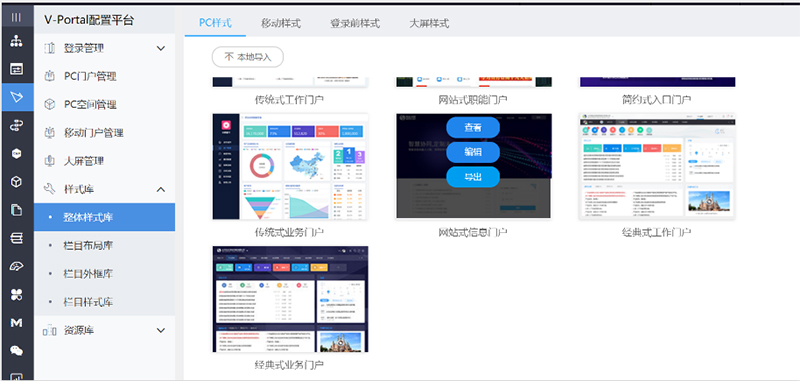Collapse the 样式库 section chevron

click(161, 189)
